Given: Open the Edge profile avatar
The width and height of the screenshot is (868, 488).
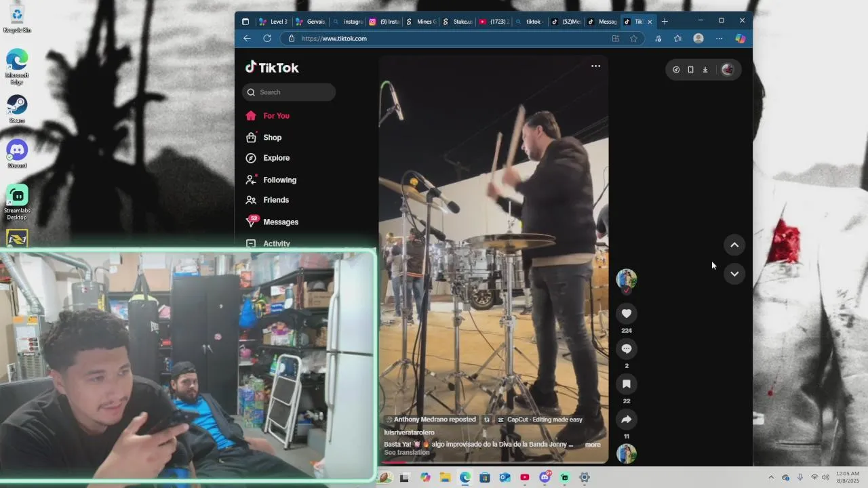Looking at the screenshot, I should point(698,39).
